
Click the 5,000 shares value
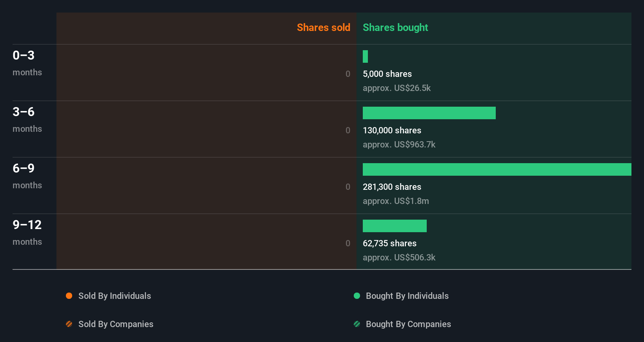(387, 74)
